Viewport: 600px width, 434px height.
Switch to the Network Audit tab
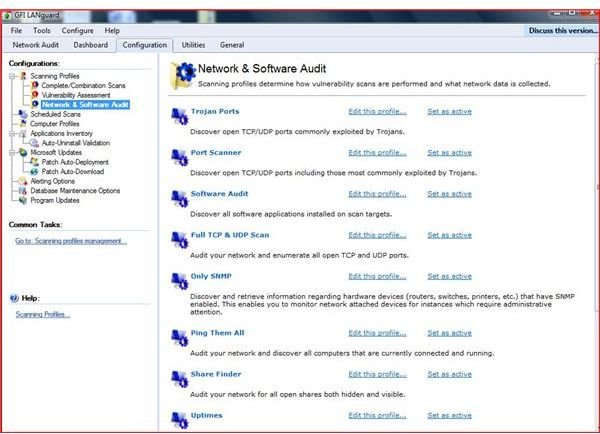(x=36, y=45)
